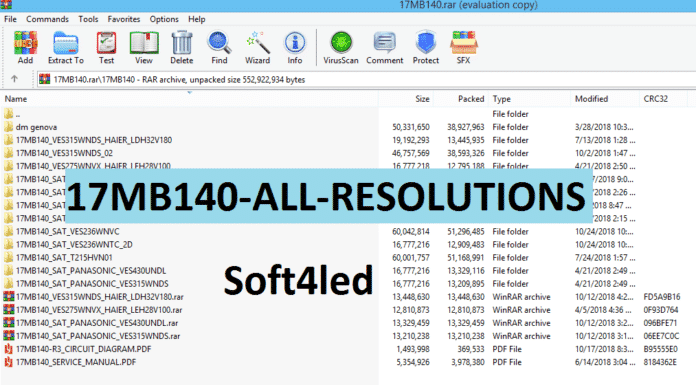Viewport: 696px width, 385px height.
Task: Start the VirusScan tool
Action: [x=341, y=47]
